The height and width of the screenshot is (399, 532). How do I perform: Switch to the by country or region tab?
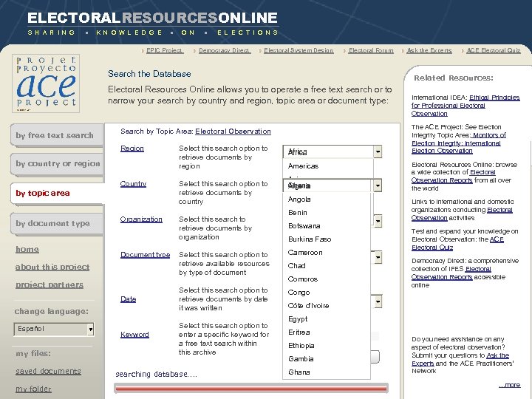(x=57, y=164)
